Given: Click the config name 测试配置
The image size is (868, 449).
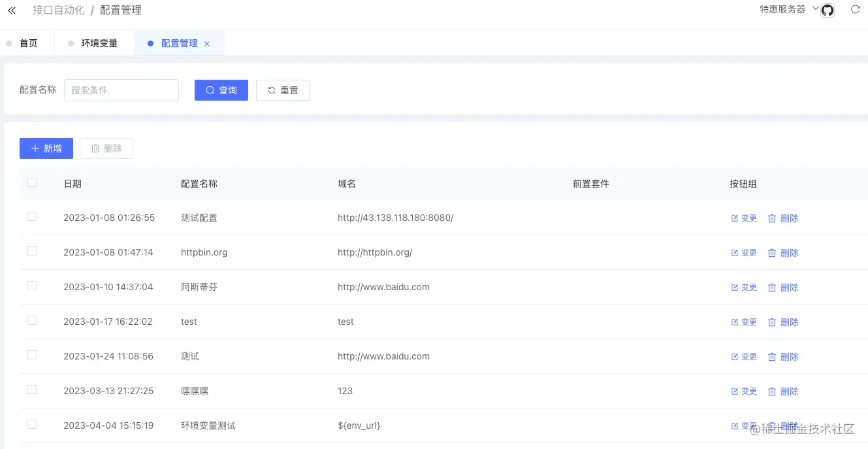Looking at the screenshot, I should [x=199, y=218].
